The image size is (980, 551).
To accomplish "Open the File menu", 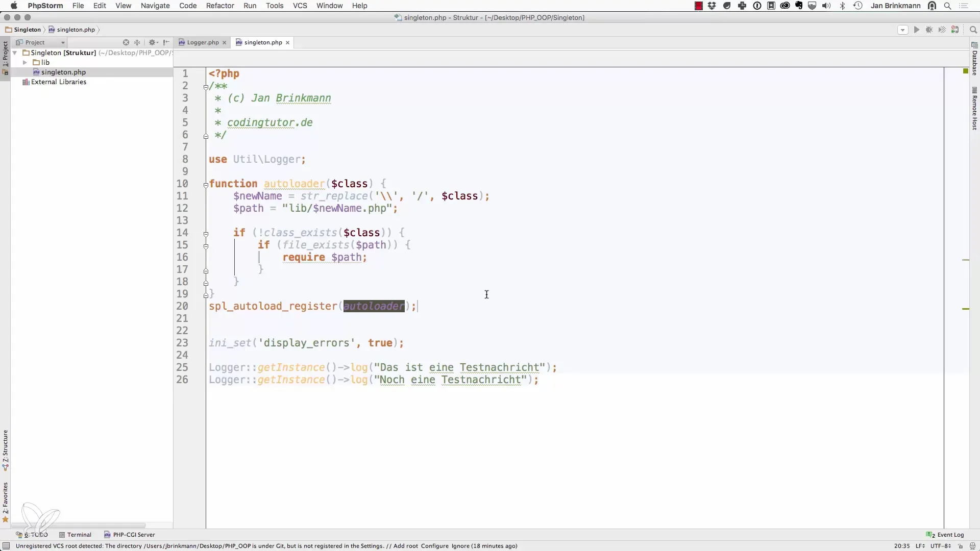I will click(x=78, y=6).
